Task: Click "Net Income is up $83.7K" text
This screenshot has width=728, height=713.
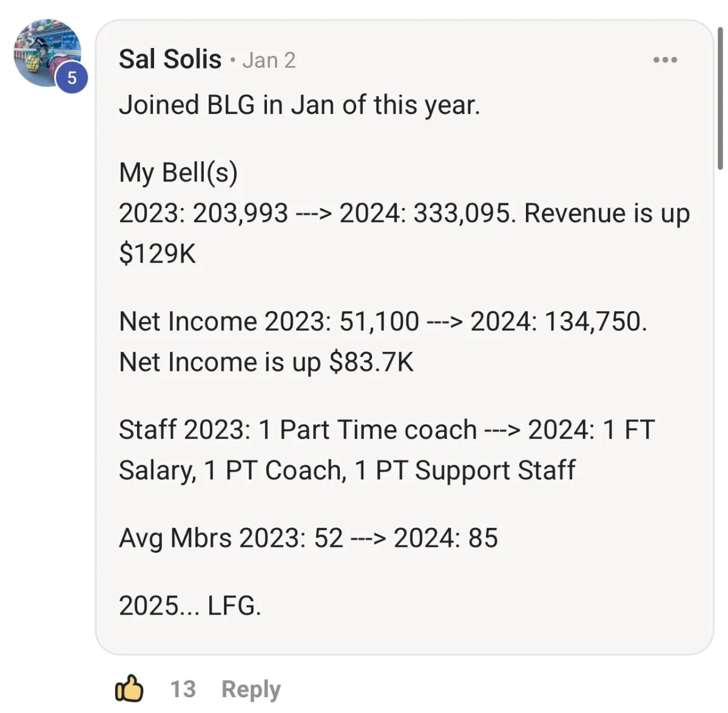Action: point(266,362)
